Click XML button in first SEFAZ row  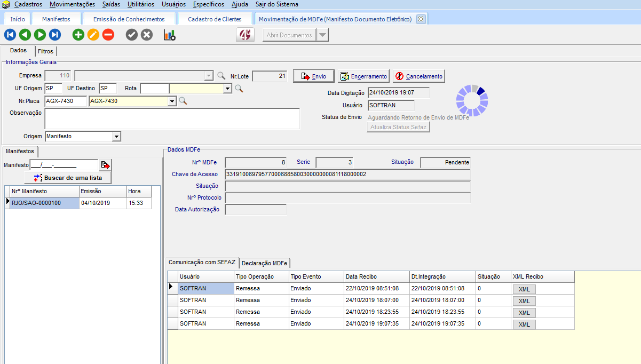[x=524, y=289]
